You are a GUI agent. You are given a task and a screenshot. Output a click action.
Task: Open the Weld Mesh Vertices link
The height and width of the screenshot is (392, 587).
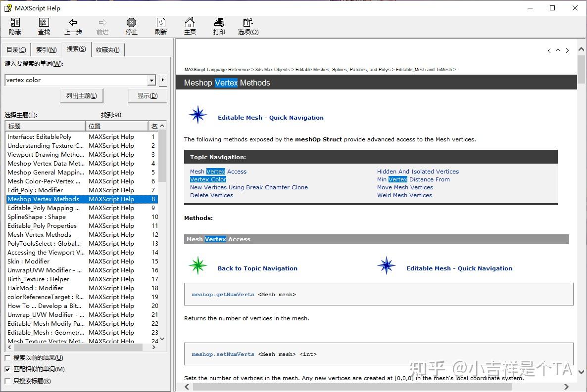404,195
